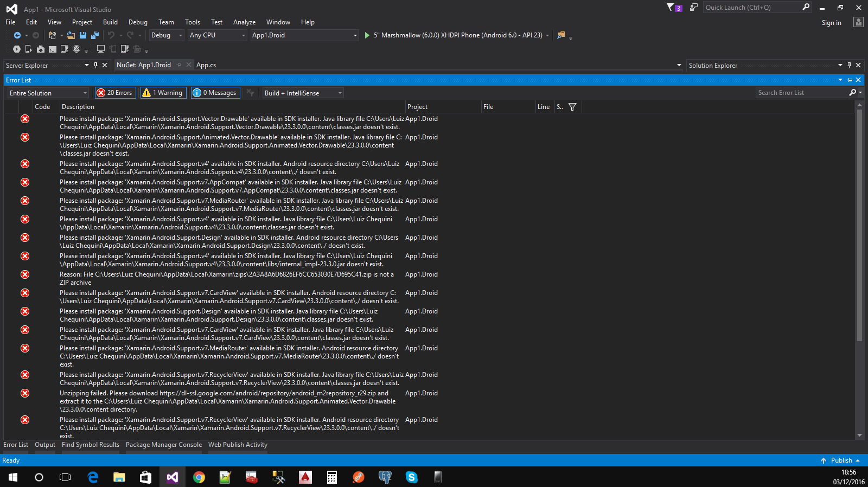Switch to the Package Manager Console tab

pos(164,445)
